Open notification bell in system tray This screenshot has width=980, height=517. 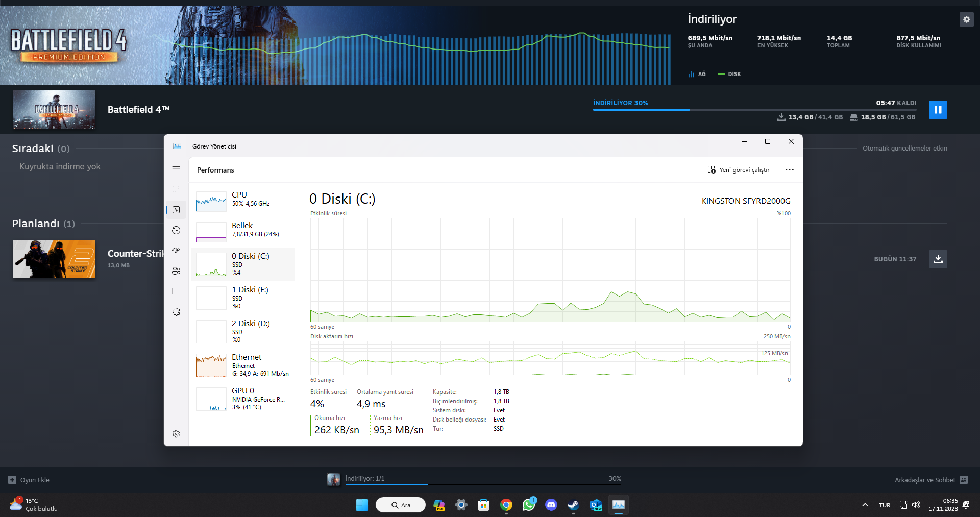tap(966, 505)
